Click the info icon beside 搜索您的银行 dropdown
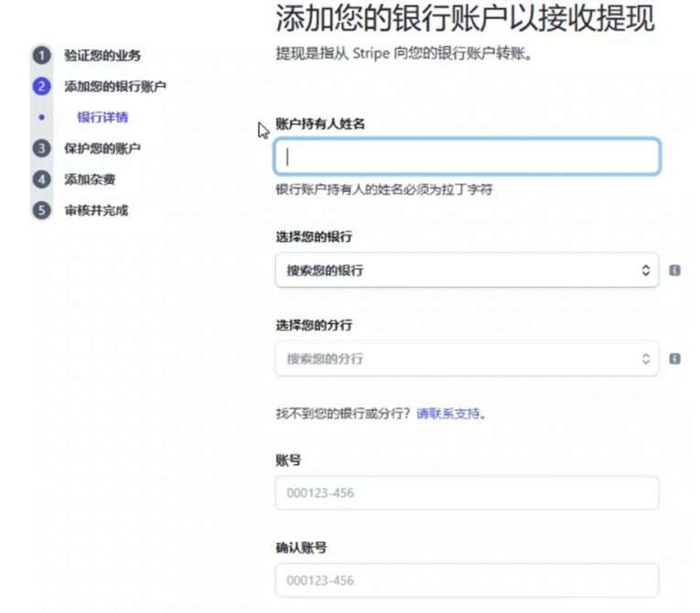Image resolution: width=700 pixels, height=613 pixels. click(x=674, y=271)
